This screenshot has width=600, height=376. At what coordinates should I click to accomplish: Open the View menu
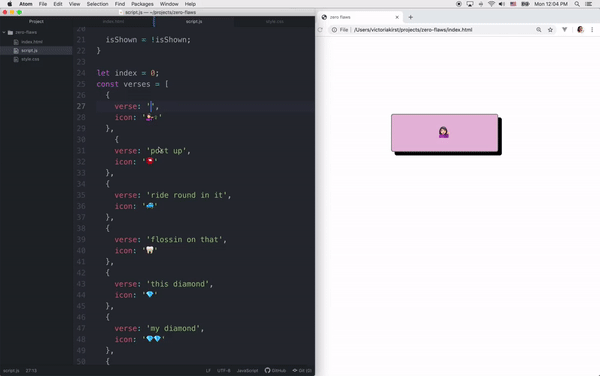point(74,4)
